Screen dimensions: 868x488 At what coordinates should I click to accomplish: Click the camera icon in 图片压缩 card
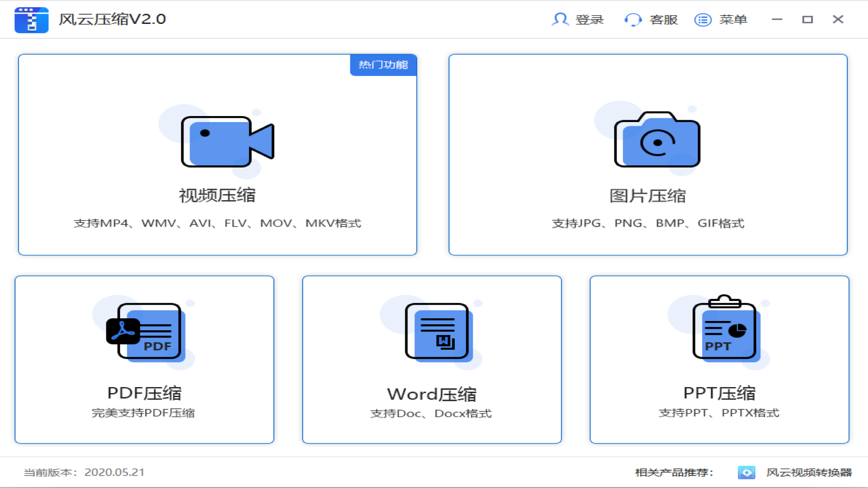(x=656, y=140)
